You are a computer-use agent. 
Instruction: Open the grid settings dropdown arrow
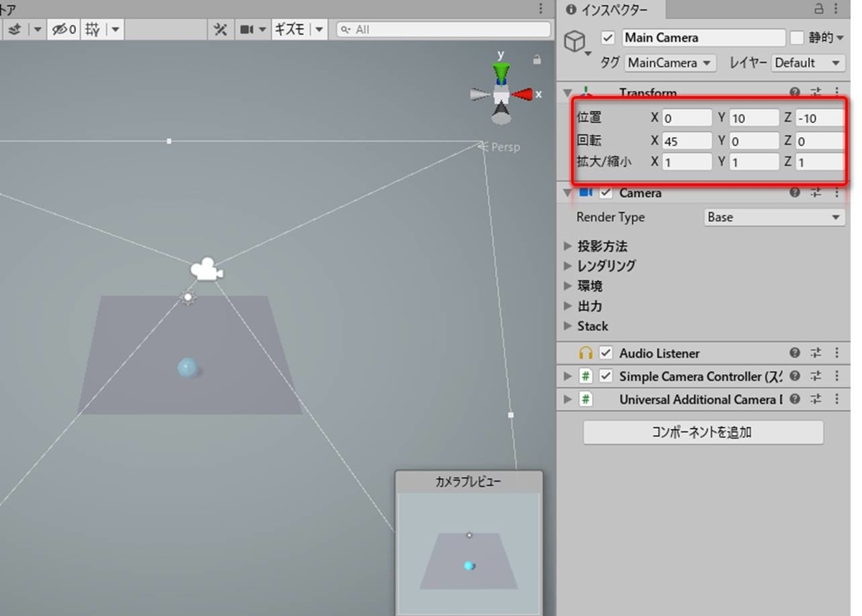(115, 29)
